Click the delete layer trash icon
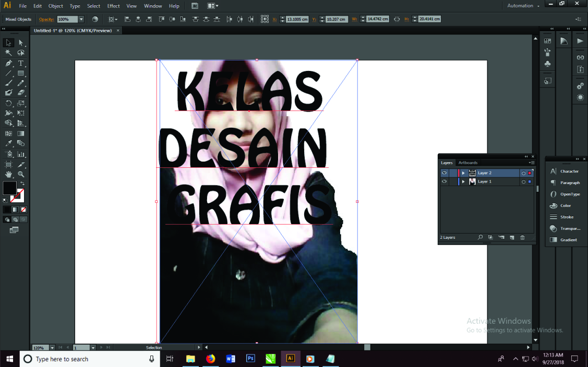This screenshot has width=588, height=367. (x=522, y=238)
